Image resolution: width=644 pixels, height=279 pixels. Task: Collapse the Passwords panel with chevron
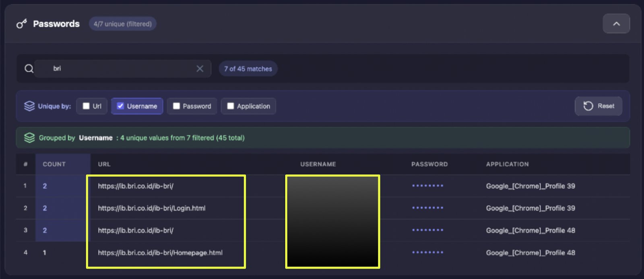coord(616,24)
